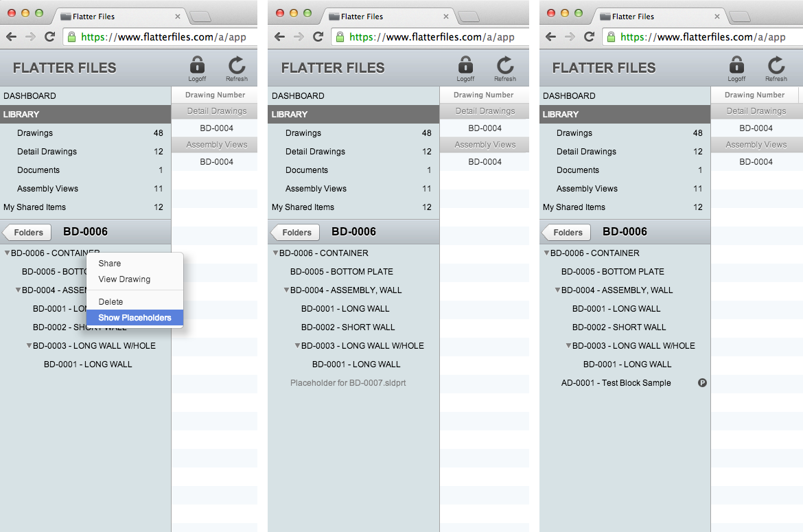
Task: Click Refresh icon in the window listing AD-0001
Action: 776,65
